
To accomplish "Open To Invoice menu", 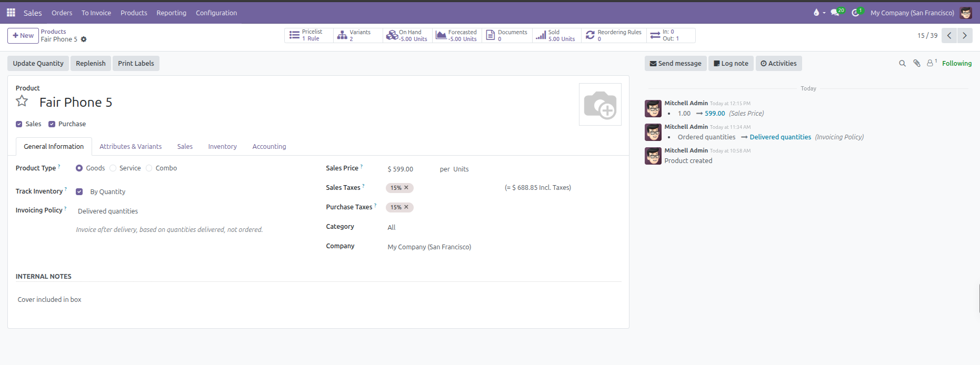I will [x=96, y=13].
